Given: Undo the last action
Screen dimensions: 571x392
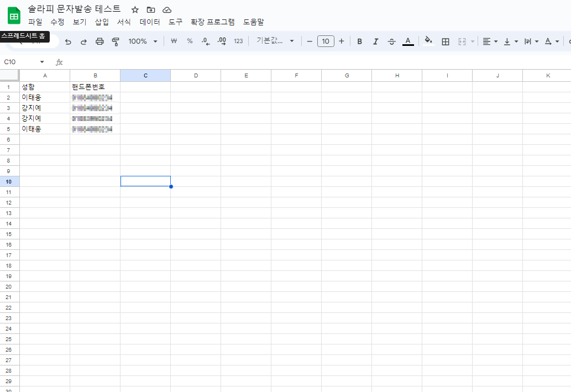Looking at the screenshot, I should pyautogui.click(x=68, y=41).
